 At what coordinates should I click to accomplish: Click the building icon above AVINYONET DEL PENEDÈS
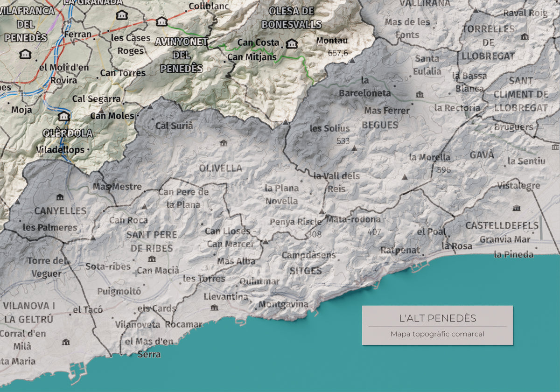161,21
